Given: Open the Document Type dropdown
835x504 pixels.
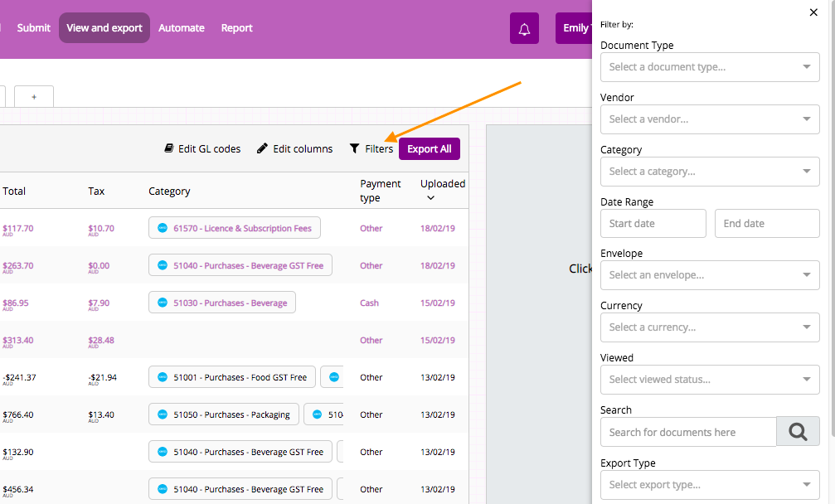Looking at the screenshot, I should pos(710,67).
